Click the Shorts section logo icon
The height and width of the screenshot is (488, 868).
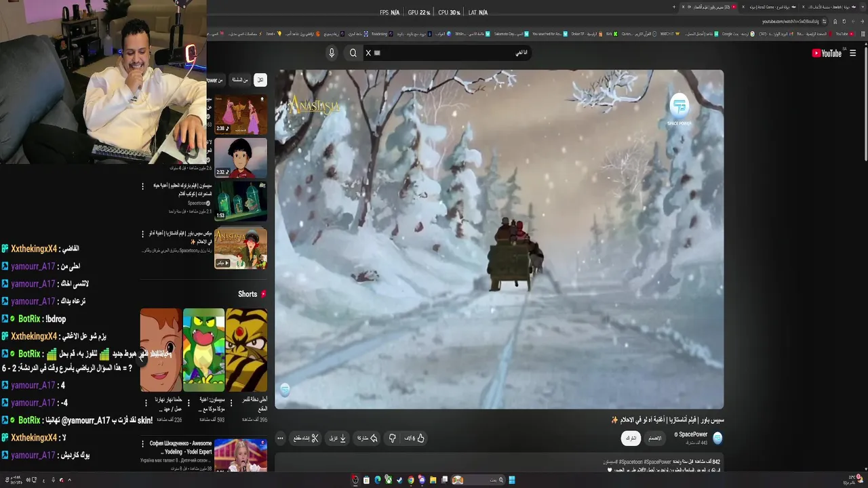tap(263, 294)
